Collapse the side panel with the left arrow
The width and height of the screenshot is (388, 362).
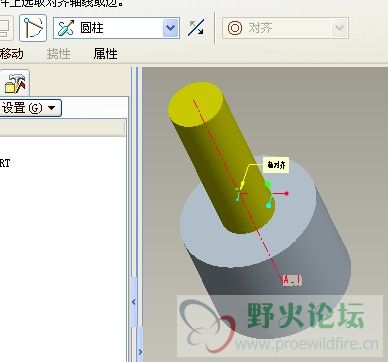(x=134, y=302)
